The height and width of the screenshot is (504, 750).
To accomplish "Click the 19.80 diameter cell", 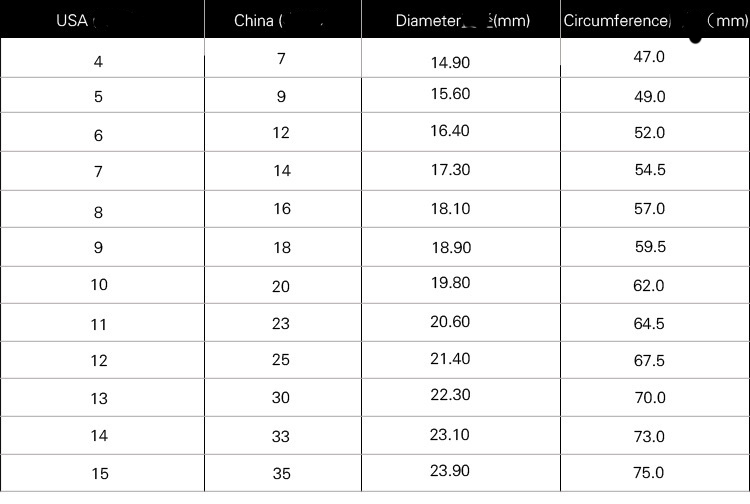I will (449, 283).
